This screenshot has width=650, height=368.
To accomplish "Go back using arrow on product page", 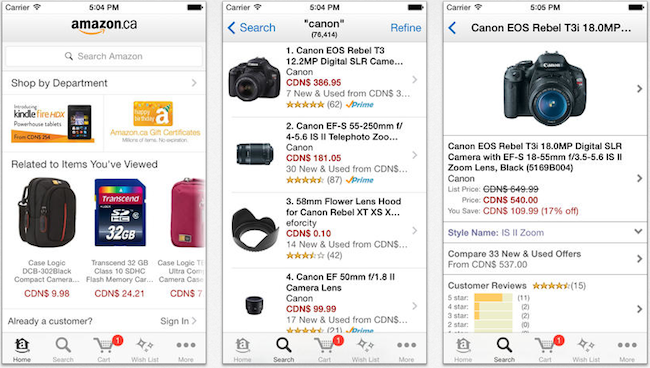I will (452, 28).
